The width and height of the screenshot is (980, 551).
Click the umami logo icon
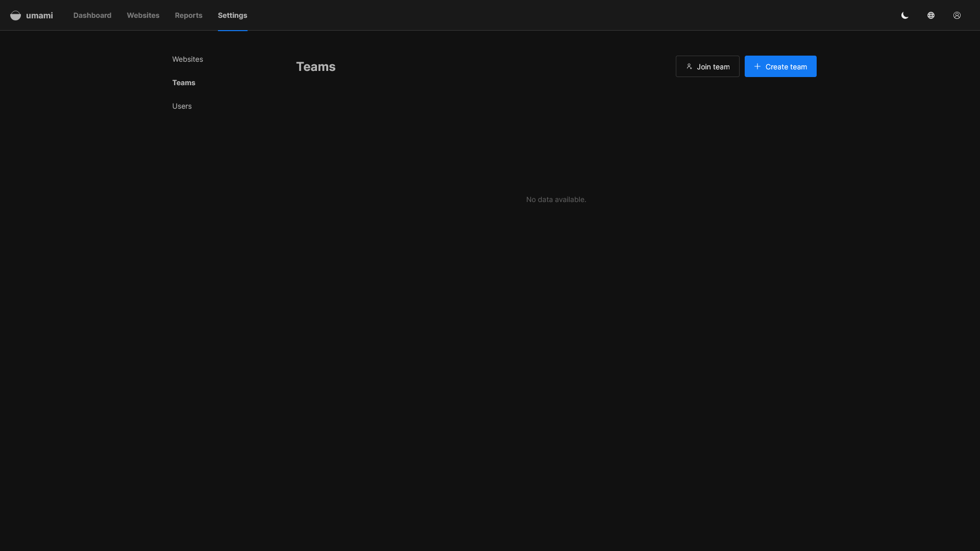coord(15,15)
